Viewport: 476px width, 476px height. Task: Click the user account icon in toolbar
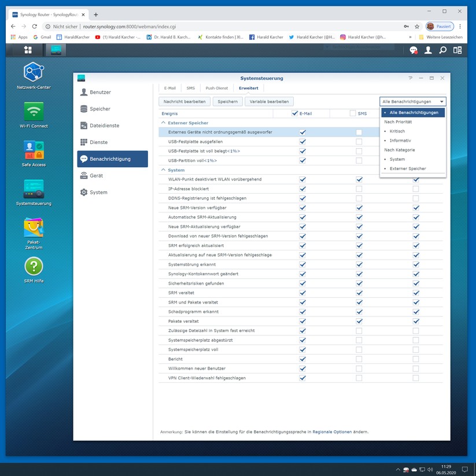coord(428,50)
